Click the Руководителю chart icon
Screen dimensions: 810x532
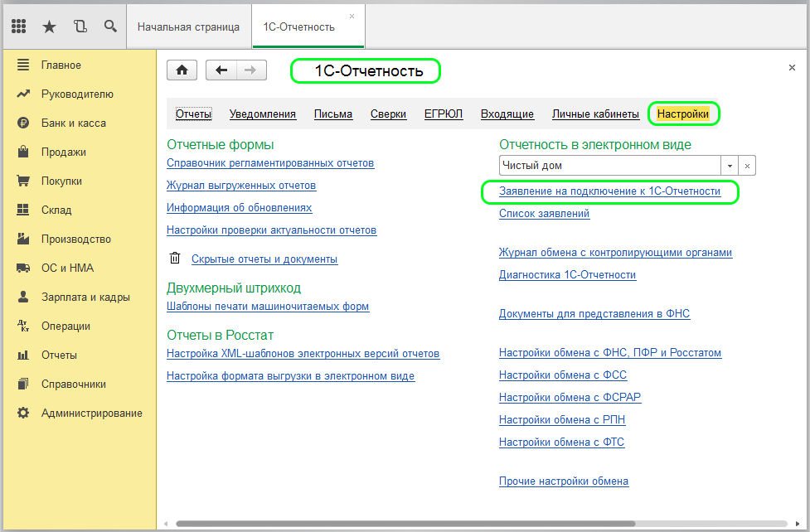(23, 94)
